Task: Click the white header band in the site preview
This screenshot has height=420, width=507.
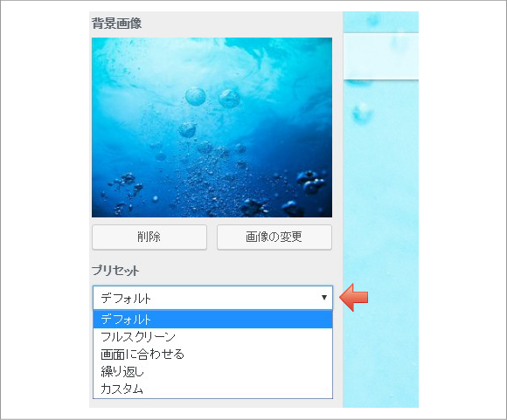Action: (381, 56)
